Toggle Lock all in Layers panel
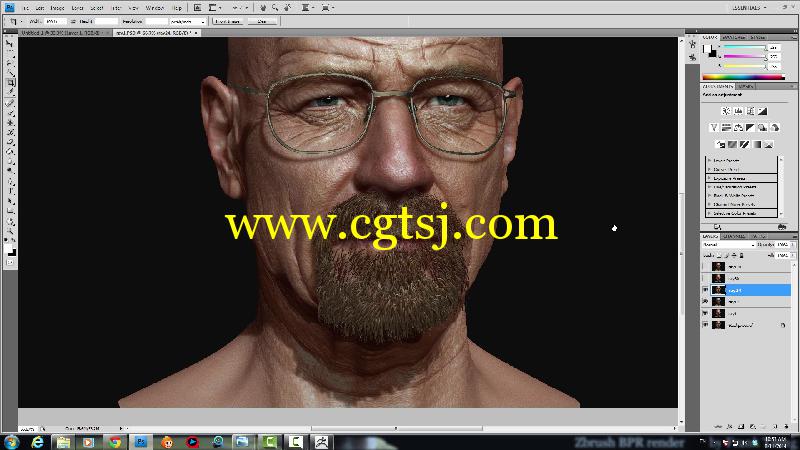 tap(741, 255)
